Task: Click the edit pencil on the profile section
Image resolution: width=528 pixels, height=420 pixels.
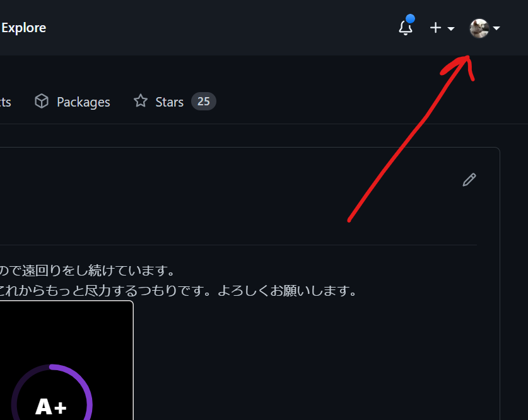Action: coord(469,180)
